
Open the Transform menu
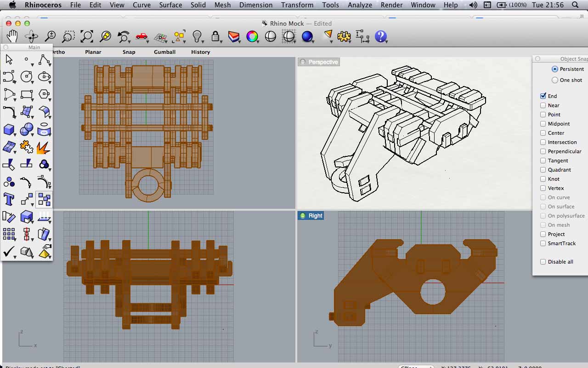tap(297, 5)
